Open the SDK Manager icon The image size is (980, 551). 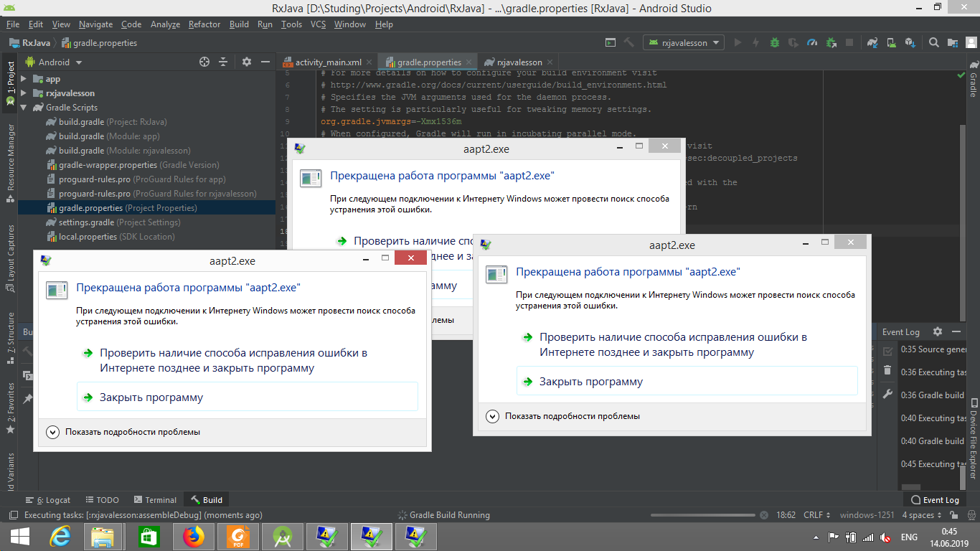(x=909, y=42)
